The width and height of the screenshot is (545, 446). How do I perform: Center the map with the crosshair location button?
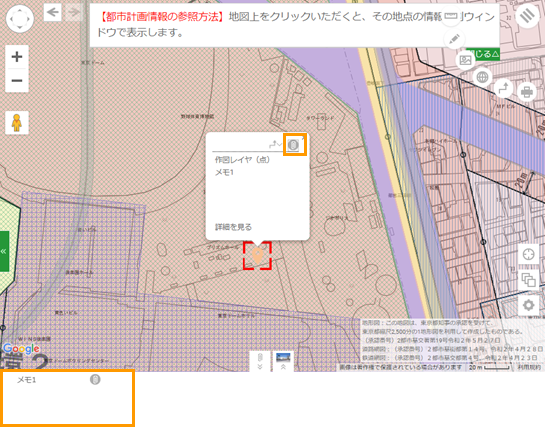tap(529, 254)
